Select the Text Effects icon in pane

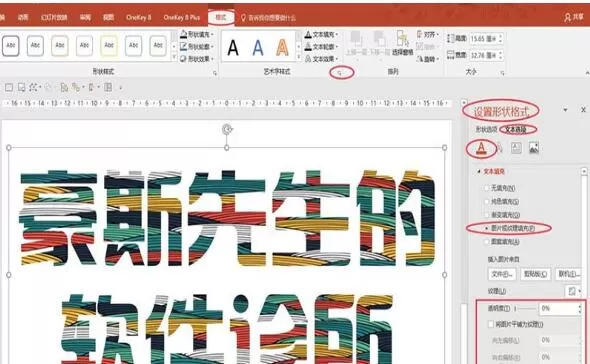point(499,148)
